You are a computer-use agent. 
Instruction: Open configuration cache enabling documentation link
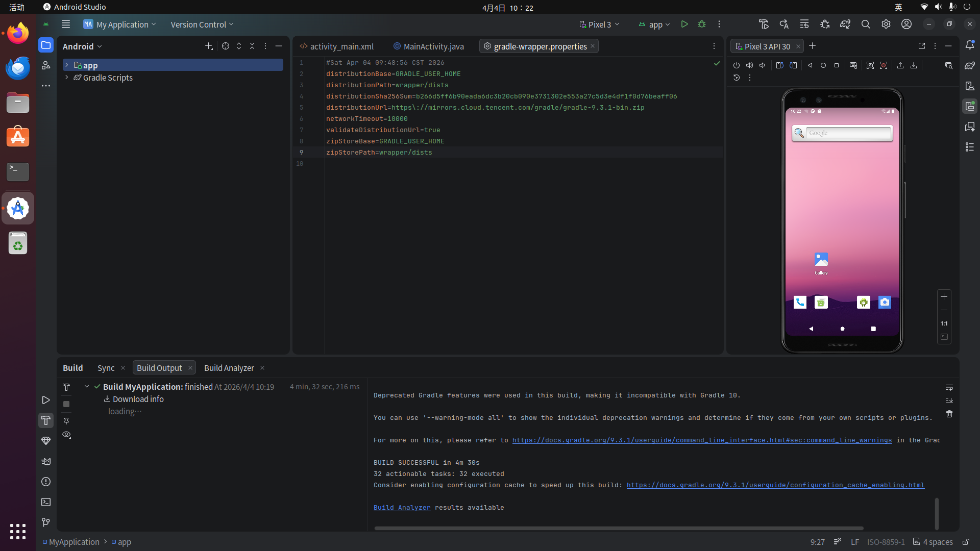(x=775, y=485)
